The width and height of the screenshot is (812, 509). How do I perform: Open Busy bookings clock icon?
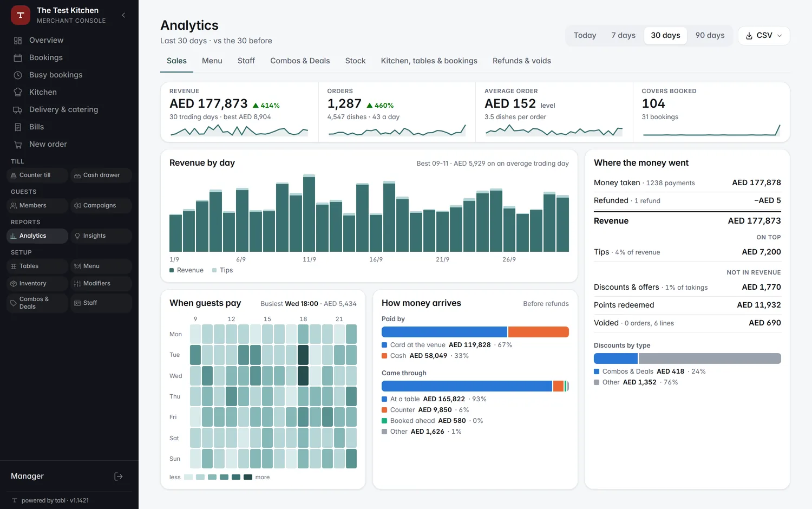pos(18,75)
